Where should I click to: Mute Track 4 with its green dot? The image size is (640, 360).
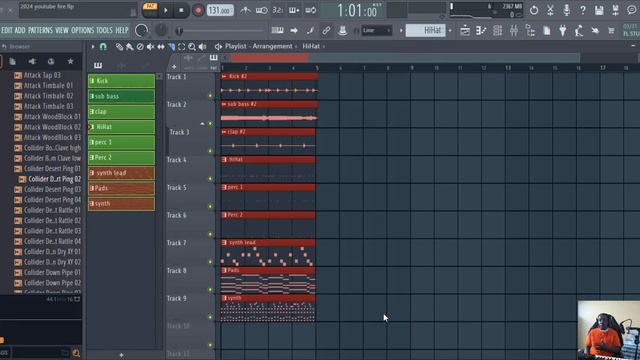click(x=211, y=179)
